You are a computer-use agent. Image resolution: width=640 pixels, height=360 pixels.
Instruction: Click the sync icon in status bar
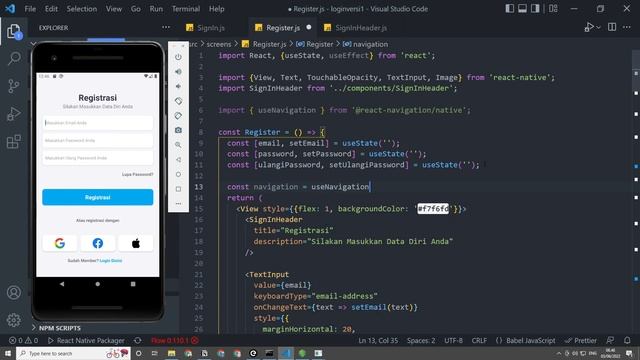(x=138, y=340)
